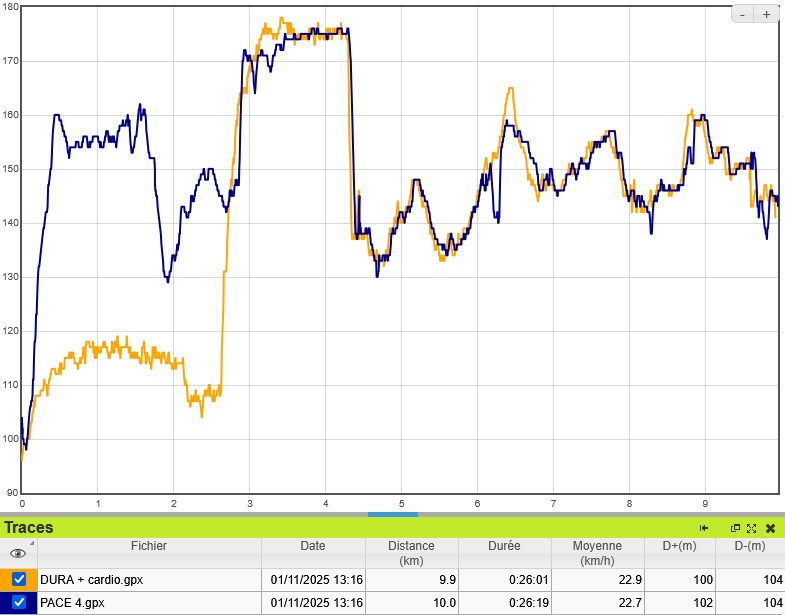785x615 pixels.
Task: Toggle visibility of all traces via eye icon
Action: [x=17, y=553]
